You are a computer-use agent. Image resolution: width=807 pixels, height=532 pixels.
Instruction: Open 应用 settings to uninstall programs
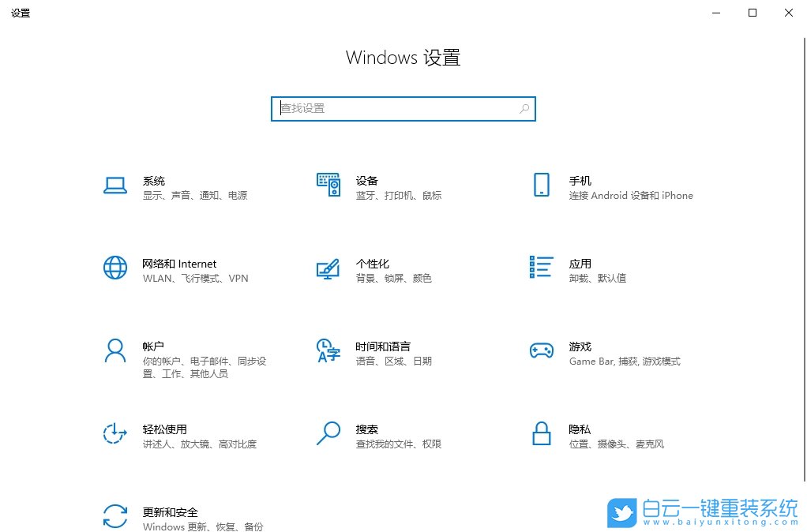click(x=580, y=271)
